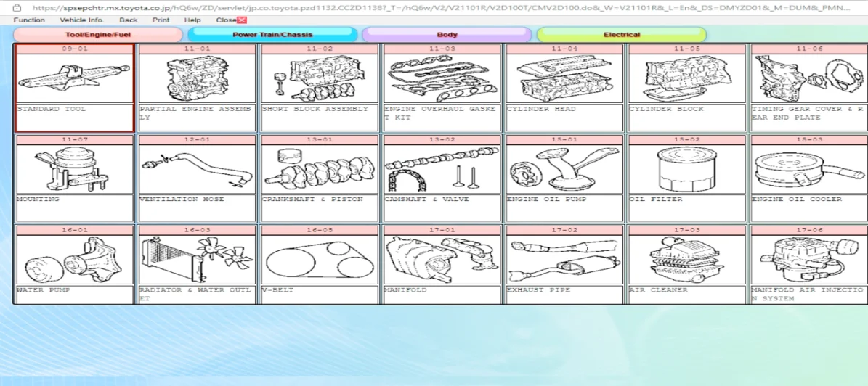Click the 12-01 code header
This screenshot has height=386, width=868.
click(x=197, y=140)
